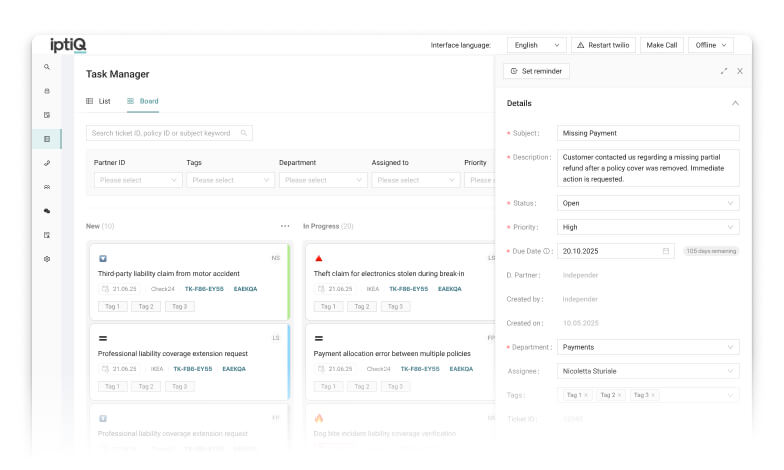Click the New column header
Screen dimensions: 784x470
pyautogui.click(x=100, y=226)
